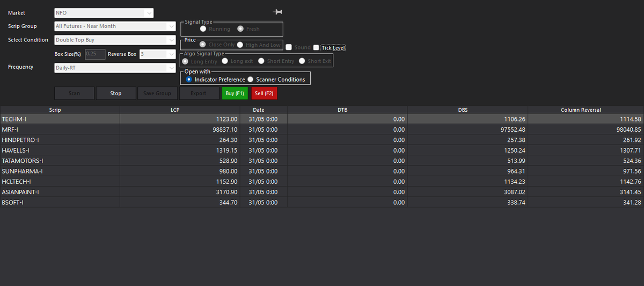
Task: Click Column Reversal value 1142.76
Action: [x=631, y=182]
